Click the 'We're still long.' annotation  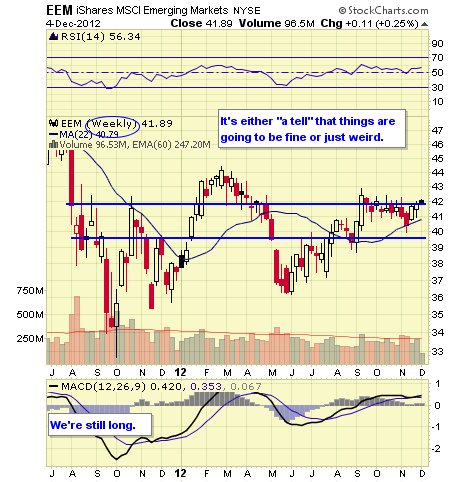pyautogui.click(x=100, y=425)
